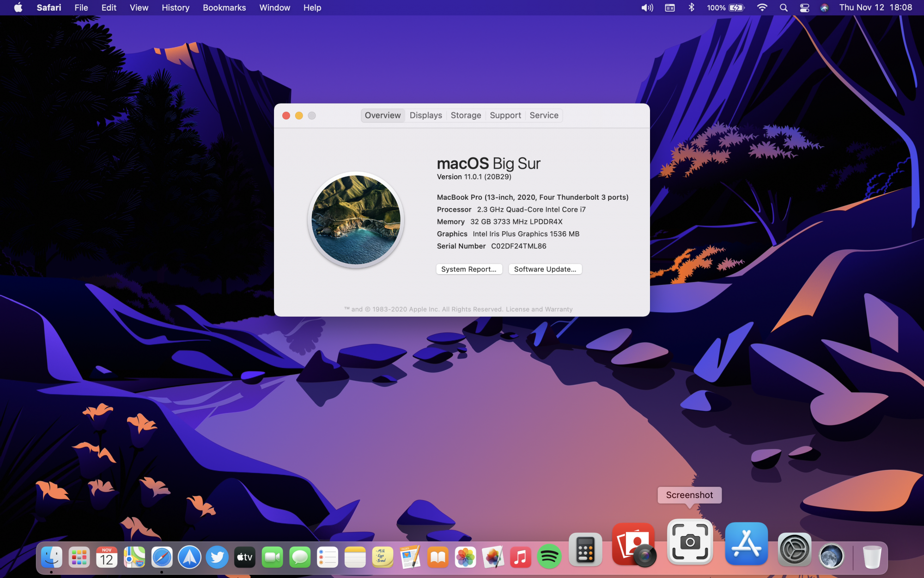Viewport: 924px width, 578px height.
Task: Open the Music app in Dock
Action: click(521, 557)
